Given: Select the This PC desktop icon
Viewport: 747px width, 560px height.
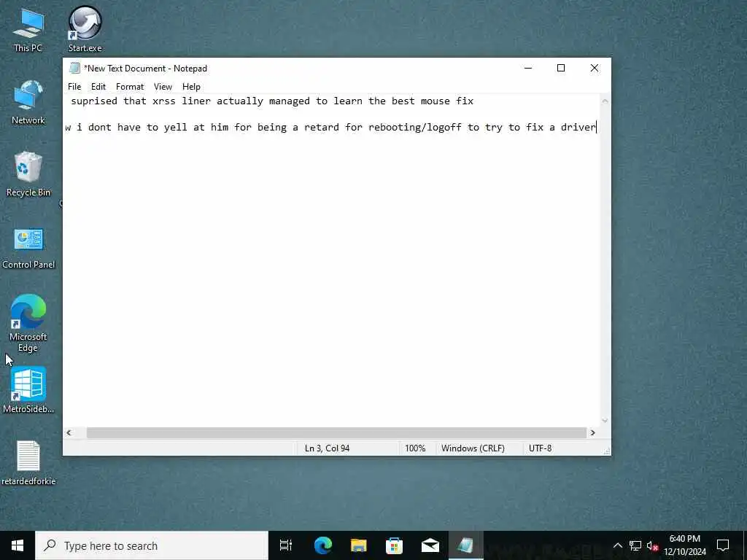Looking at the screenshot, I should [x=28, y=29].
